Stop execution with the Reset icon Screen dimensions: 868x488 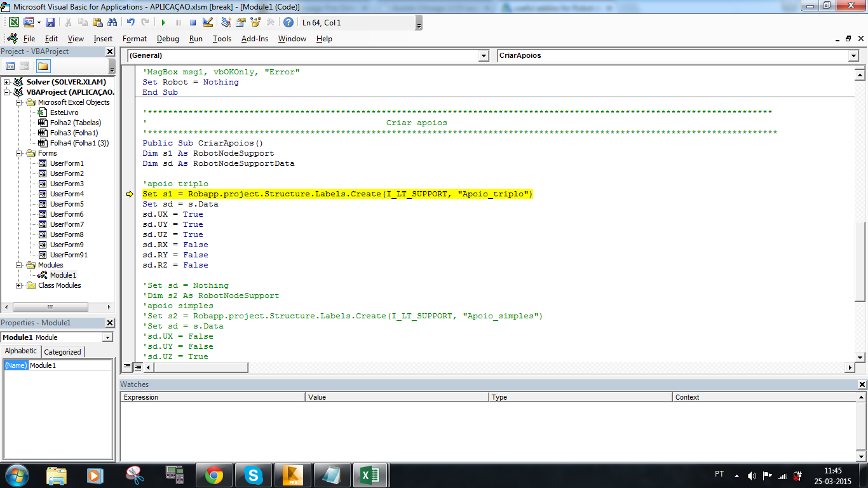[x=193, y=22]
